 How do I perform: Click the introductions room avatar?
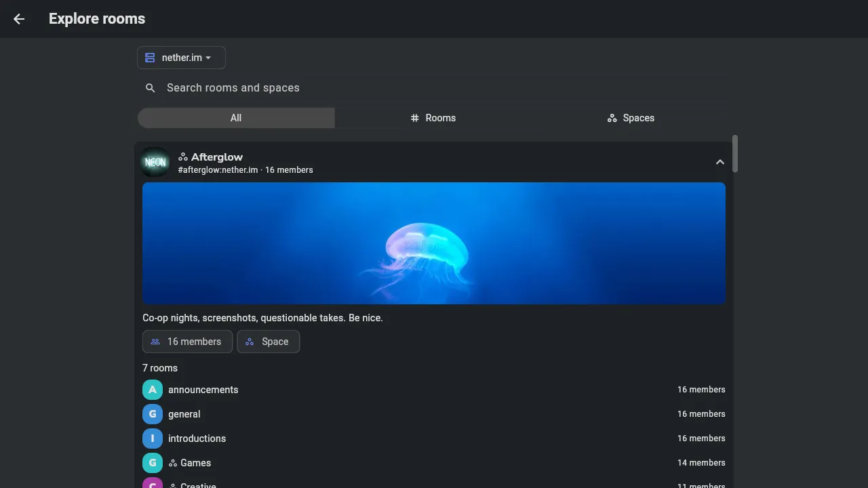(x=153, y=439)
